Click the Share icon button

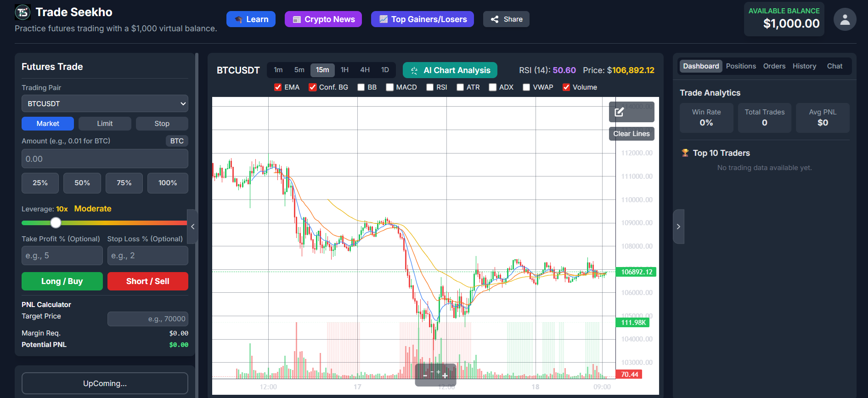[506, 19]
